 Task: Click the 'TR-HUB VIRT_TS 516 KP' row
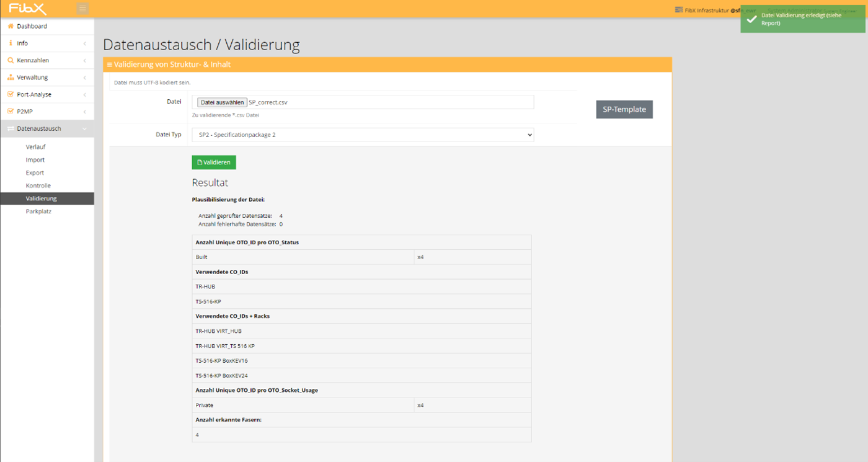point(362,346)
